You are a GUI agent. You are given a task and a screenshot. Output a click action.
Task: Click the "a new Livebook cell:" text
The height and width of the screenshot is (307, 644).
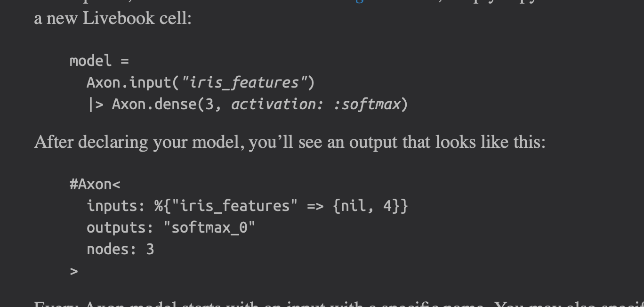tap(113, 18)
